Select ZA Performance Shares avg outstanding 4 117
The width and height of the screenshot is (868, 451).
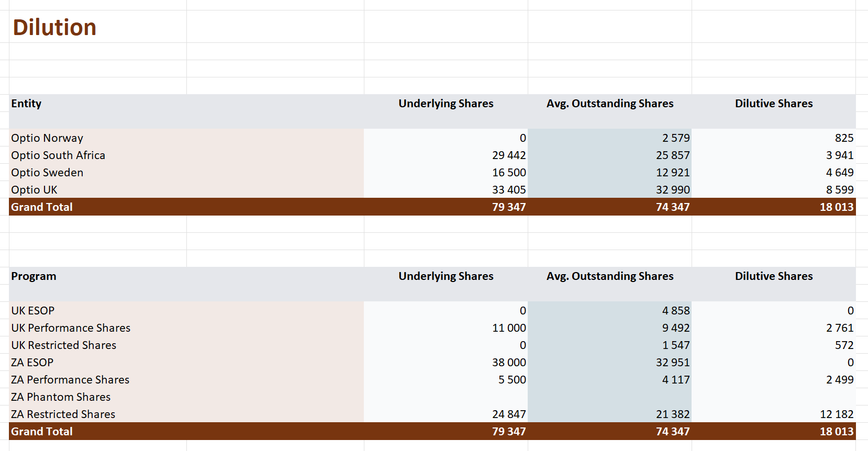click(x=676, y=380)
